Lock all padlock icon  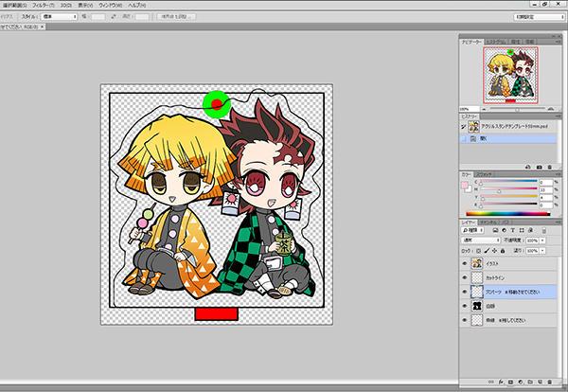503,251
